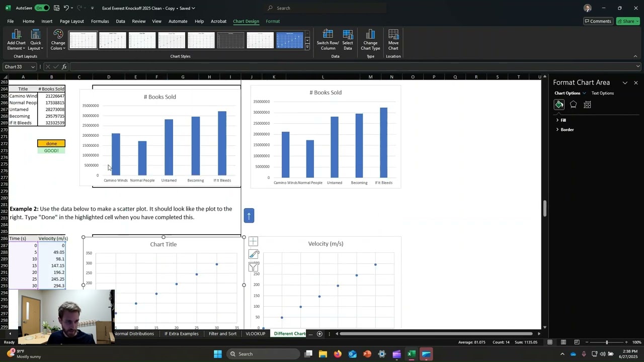Open Customize Quick Access Toolbar dropdown
Screen dimensions: 644x362
pyautogui.click(x=92, y=8)
